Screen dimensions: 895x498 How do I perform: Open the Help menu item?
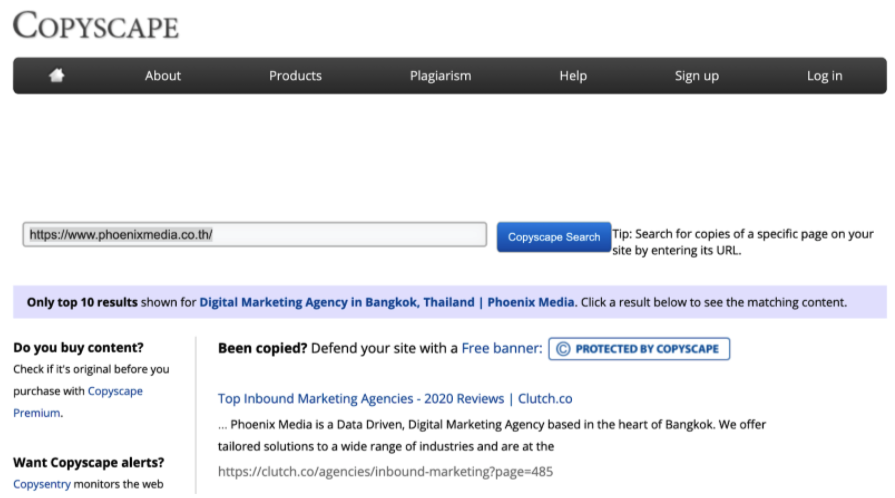coord(573,75)
